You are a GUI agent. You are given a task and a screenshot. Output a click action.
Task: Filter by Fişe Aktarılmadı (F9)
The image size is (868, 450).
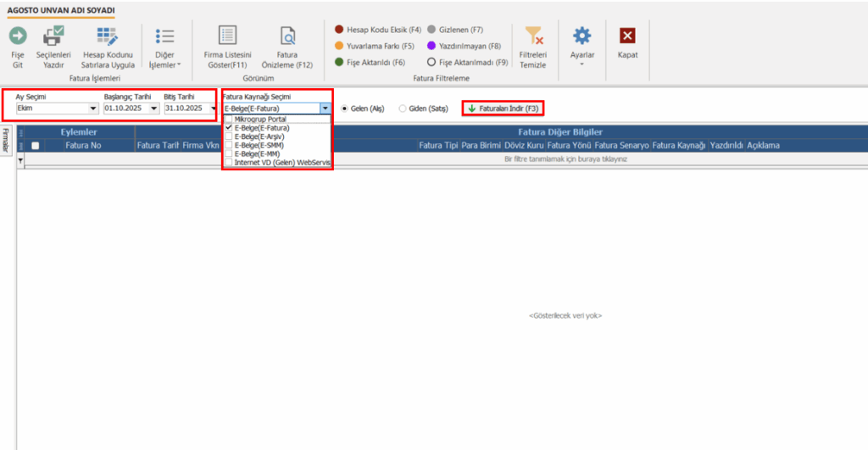pos(467,63)
